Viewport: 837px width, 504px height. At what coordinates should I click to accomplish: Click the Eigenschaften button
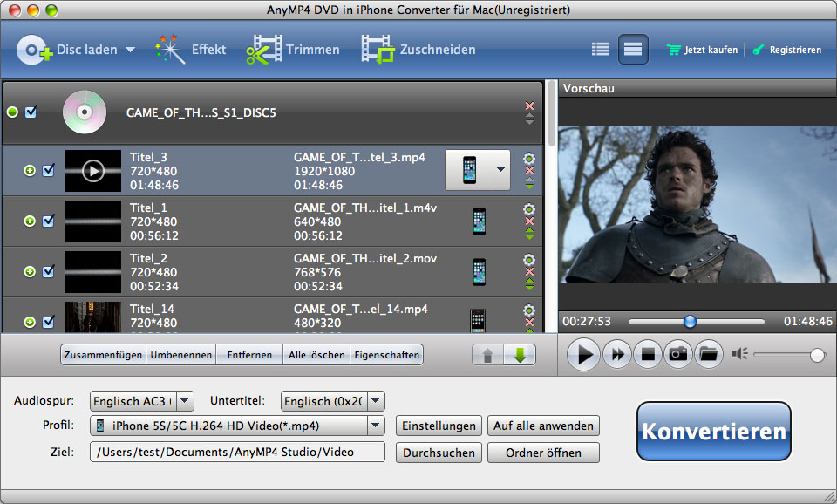pyautogui.click(x=387, y=355)
